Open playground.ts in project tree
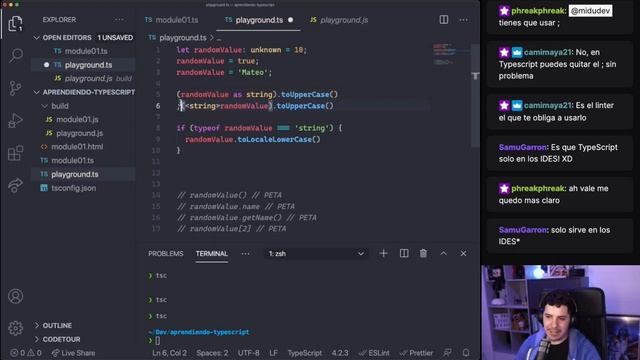Screen dimensions: 640x360 click(83, 174)
